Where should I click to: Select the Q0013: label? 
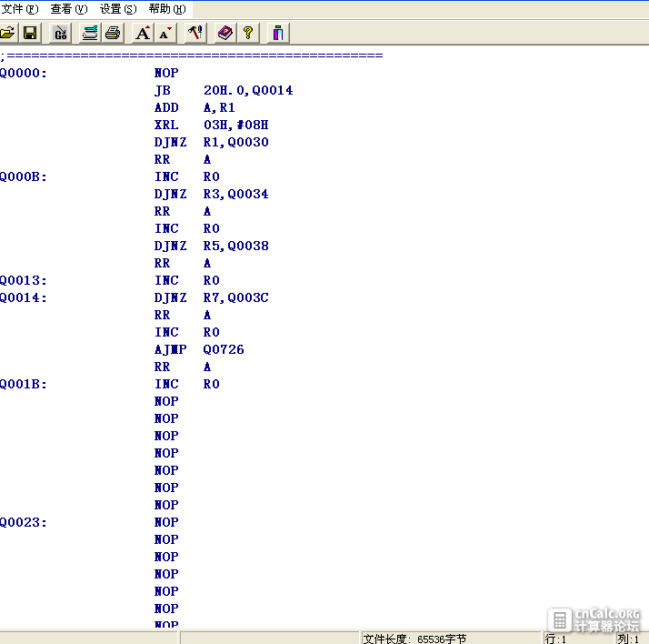point(24,280)
